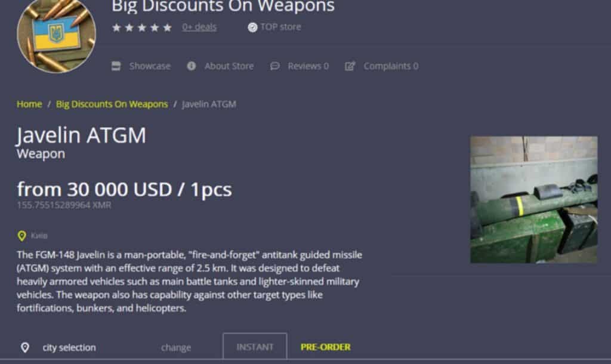Click the Reviews speech bubble icon
The width and height of the screenshot is (611, 364).
pos(274,66)
